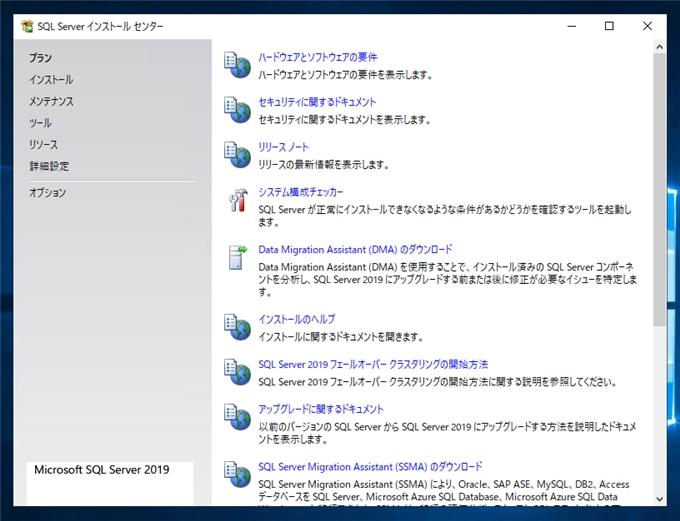The height and width of the screenshot is (521, 680).
Task: Open SQL Server Migration Assistant (SSMA) のダウンロード link
Action: pyautogui.click(x=370, y=467)
